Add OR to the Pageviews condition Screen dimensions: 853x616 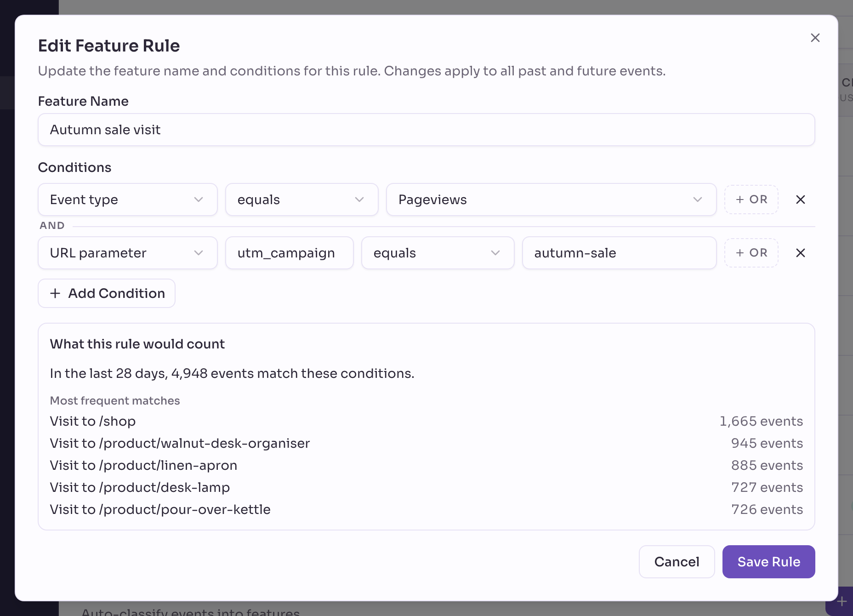(x=751, y=200)
